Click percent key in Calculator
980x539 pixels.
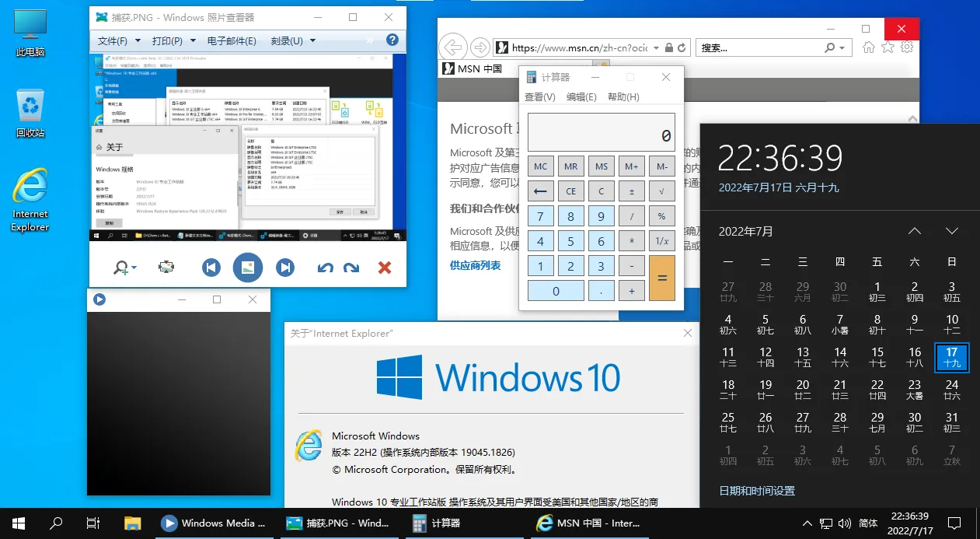[x=661, y=216]
